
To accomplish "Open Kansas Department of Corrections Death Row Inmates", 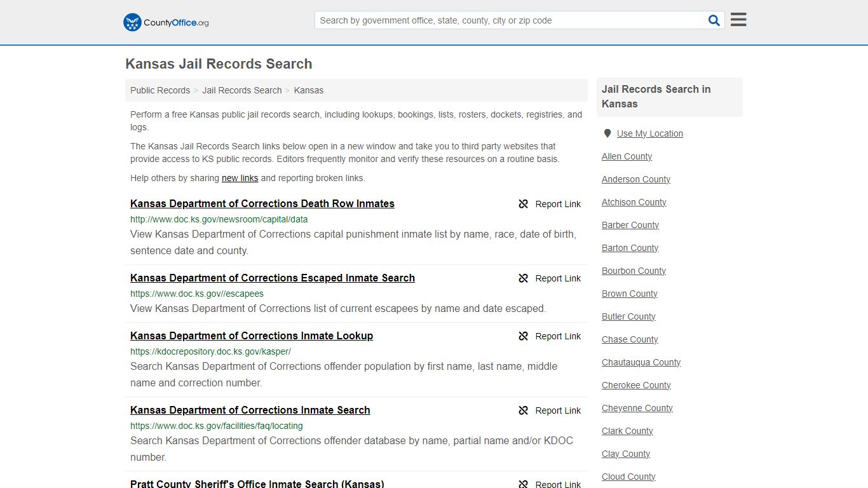I will pos(262,203).
